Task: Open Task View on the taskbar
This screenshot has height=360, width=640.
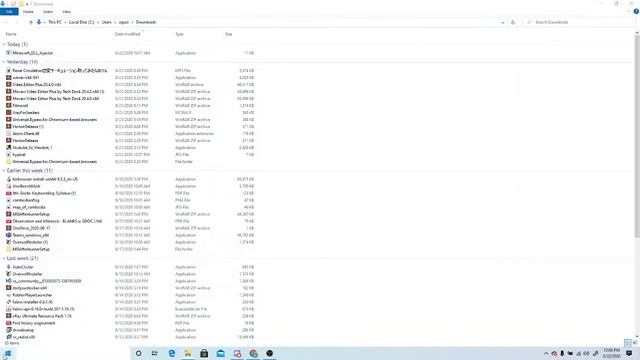Action: [x=155, y=353]
